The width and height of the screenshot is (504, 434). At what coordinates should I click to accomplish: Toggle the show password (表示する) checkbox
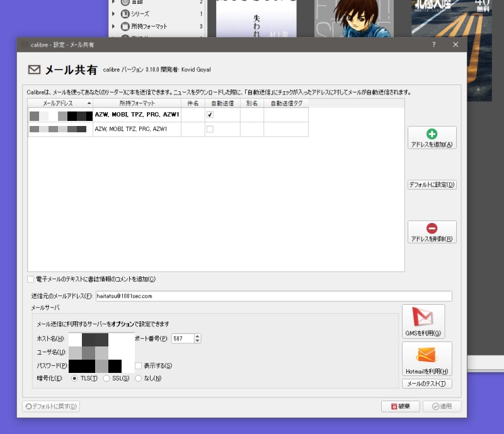coord(138,366)
